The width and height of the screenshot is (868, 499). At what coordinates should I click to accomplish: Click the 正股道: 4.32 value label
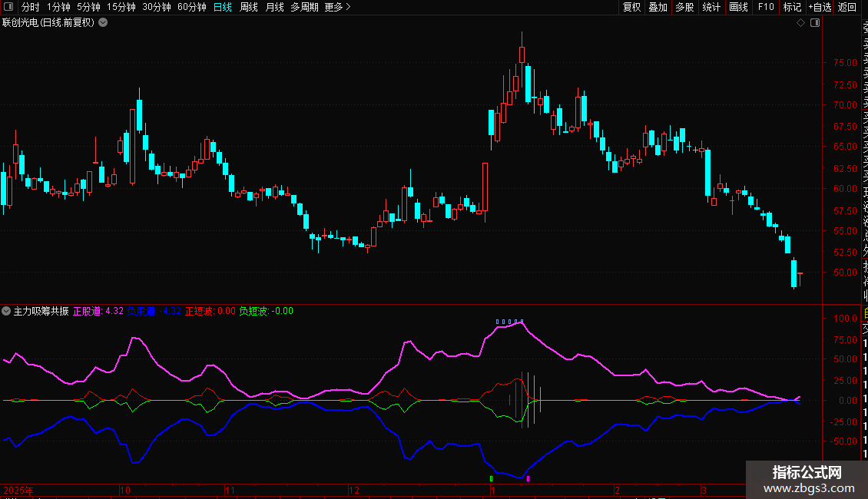point(98,311)
